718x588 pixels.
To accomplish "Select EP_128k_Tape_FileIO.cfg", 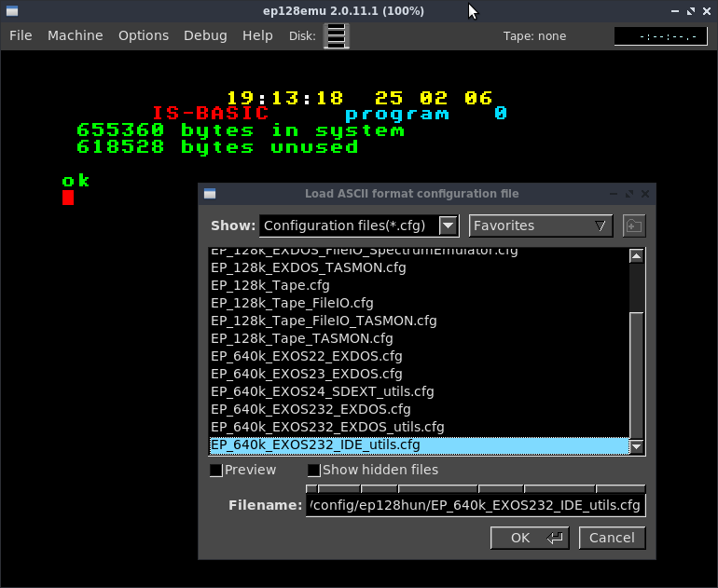I will click(x=419, y=303).
